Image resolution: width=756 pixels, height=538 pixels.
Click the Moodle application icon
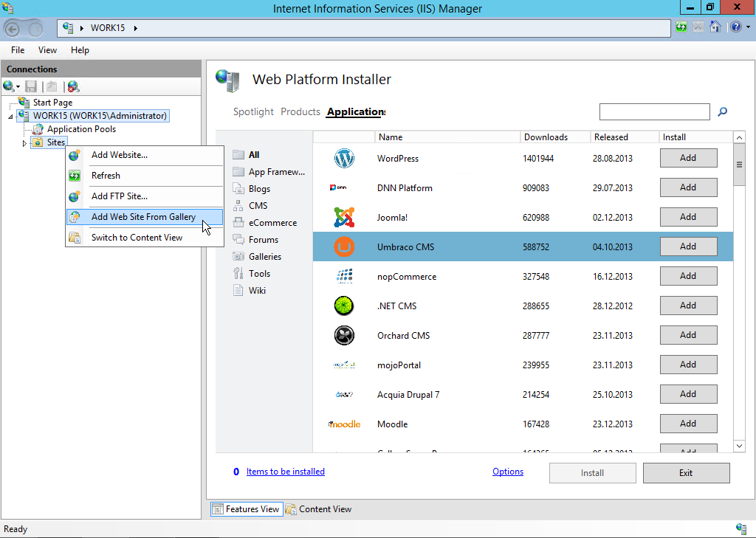click(344, 424)
